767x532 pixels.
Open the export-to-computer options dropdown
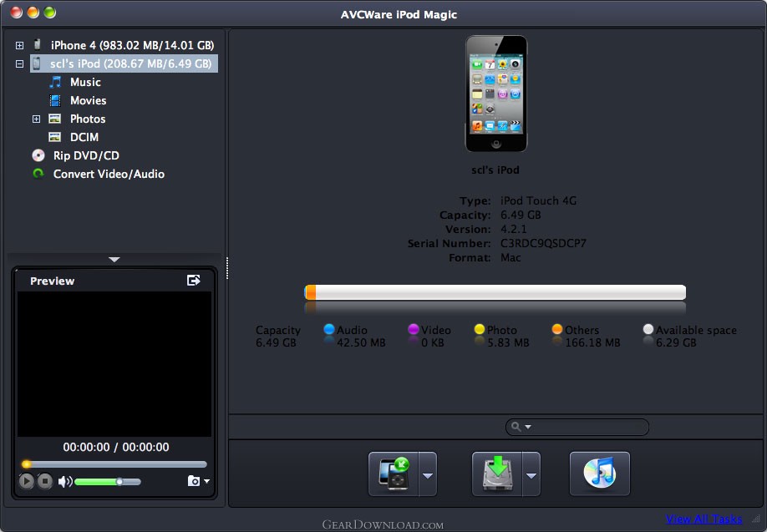[531, 474]
